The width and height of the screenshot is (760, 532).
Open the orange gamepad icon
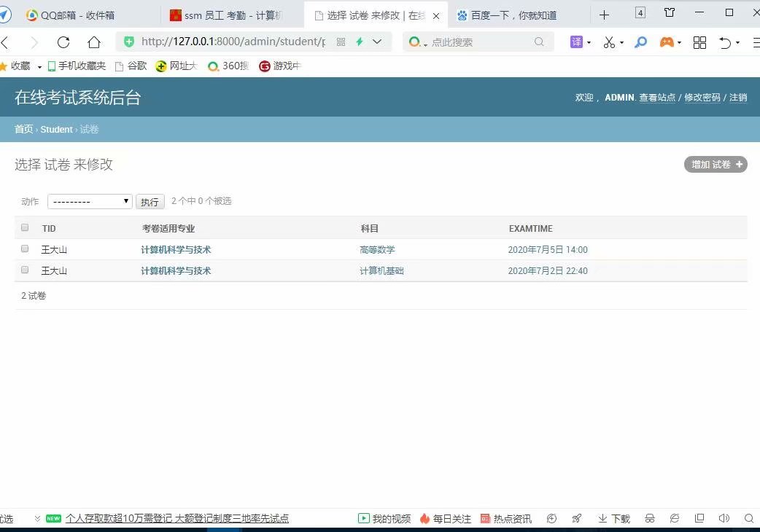point(667,42)
